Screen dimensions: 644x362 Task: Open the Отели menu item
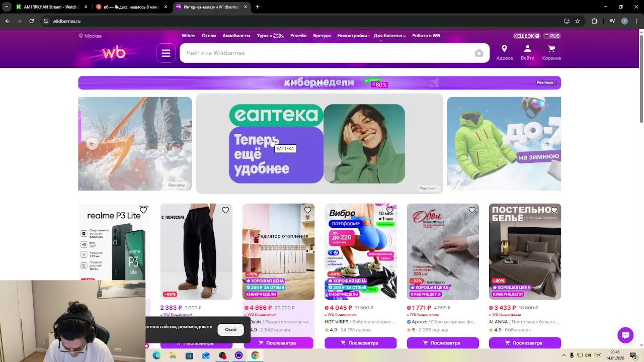click(x=209, y=36)
